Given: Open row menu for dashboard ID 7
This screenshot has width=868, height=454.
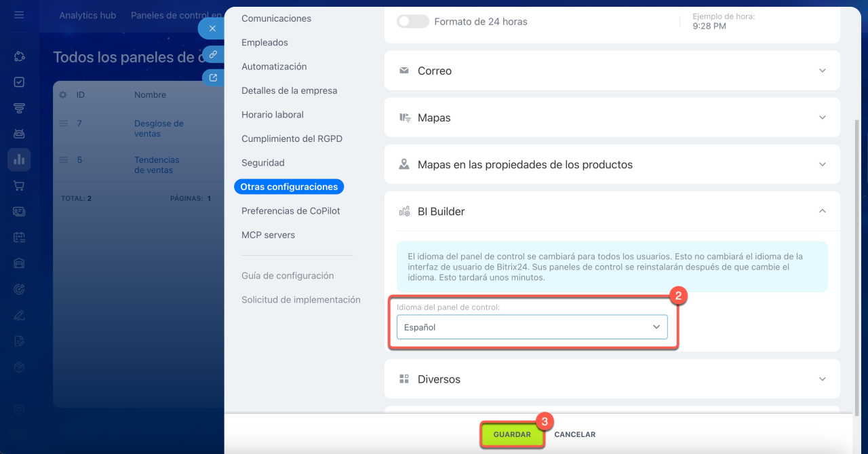Looking at the screenshot, I should coord(63,124).
